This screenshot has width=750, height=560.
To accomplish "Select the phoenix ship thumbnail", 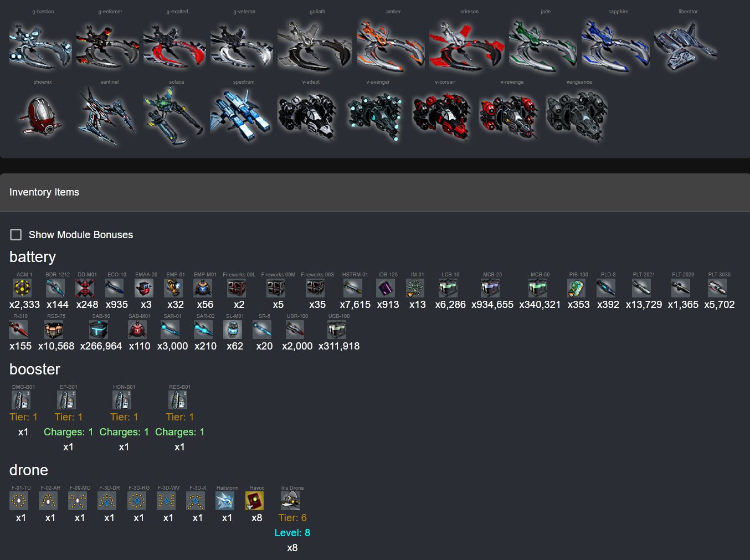I will coord(40,116).
